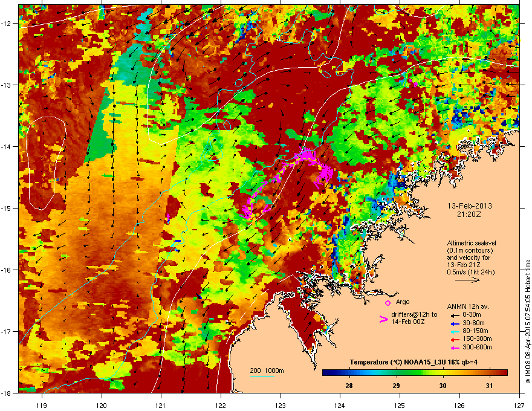Screen dimensions: 532x411
Task: Click the '150-300m' depth label
Action: pos(477,338)
